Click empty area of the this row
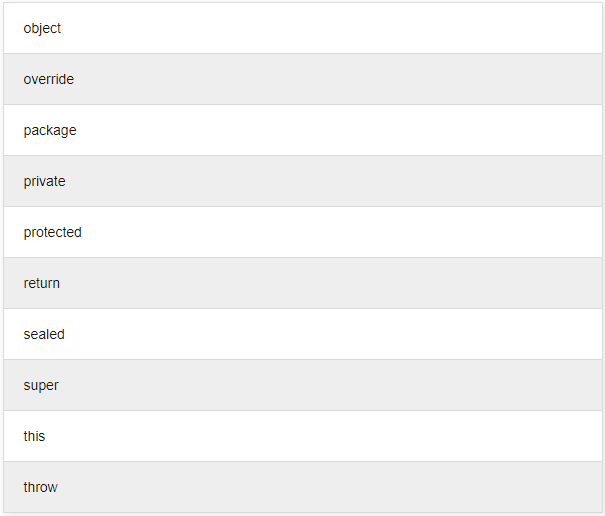This screenshot has width=605, height=516. (x=350, y=436)
